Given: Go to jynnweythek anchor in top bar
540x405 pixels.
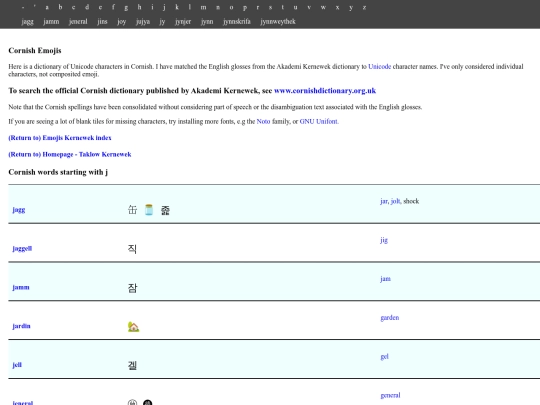Looking at the screenshot, I should [278, 22].
